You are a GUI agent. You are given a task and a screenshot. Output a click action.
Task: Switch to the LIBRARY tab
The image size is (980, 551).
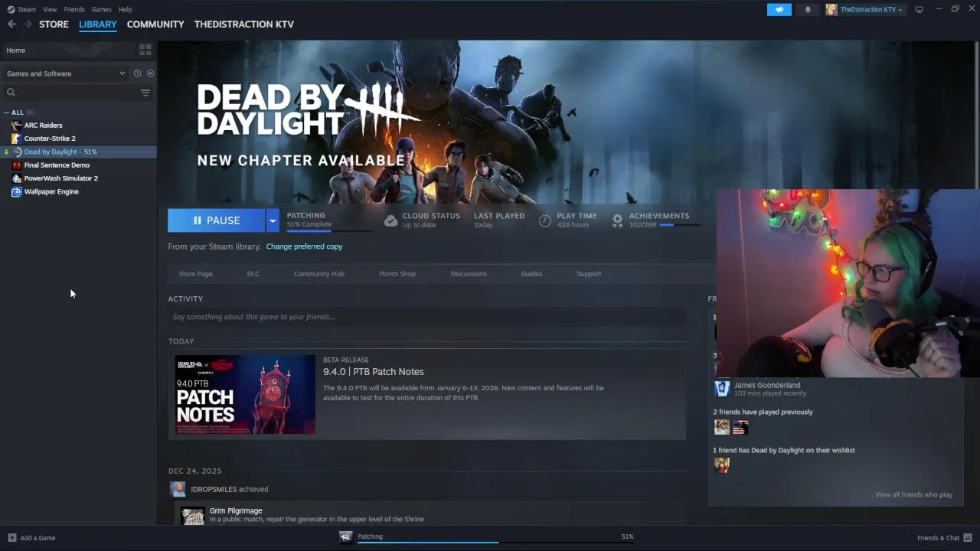click(98, 24)
